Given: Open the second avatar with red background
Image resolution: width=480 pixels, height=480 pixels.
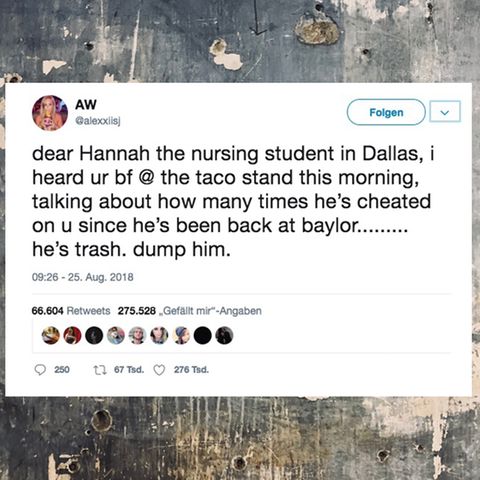Looking at the screenshot, I should pyautogui.click(x=72, y=335).
